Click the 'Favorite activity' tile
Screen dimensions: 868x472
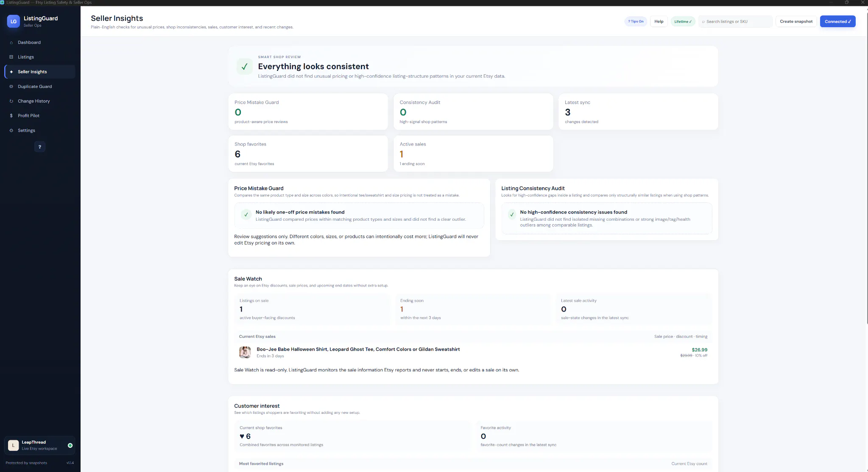click(593, 436)
